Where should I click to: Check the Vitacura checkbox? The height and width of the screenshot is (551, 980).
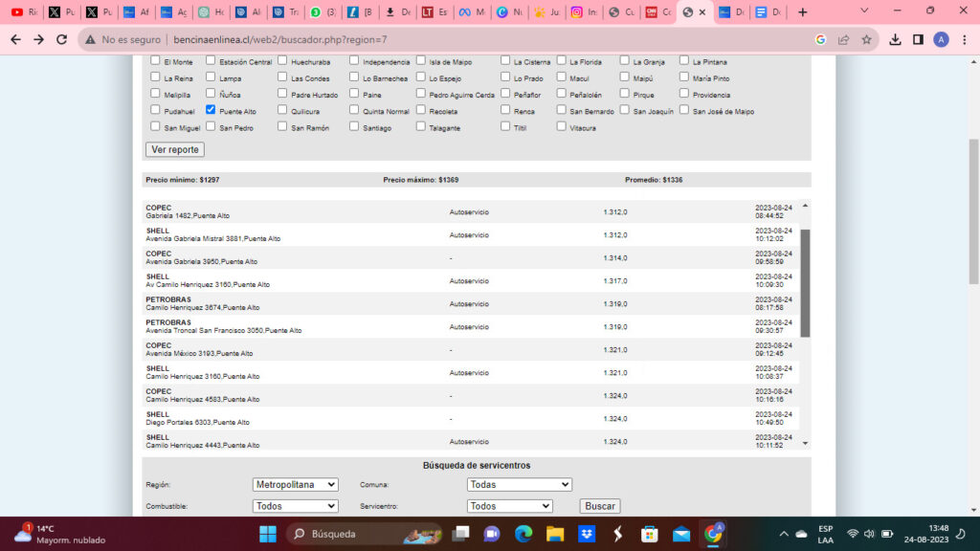click(561, 126)
